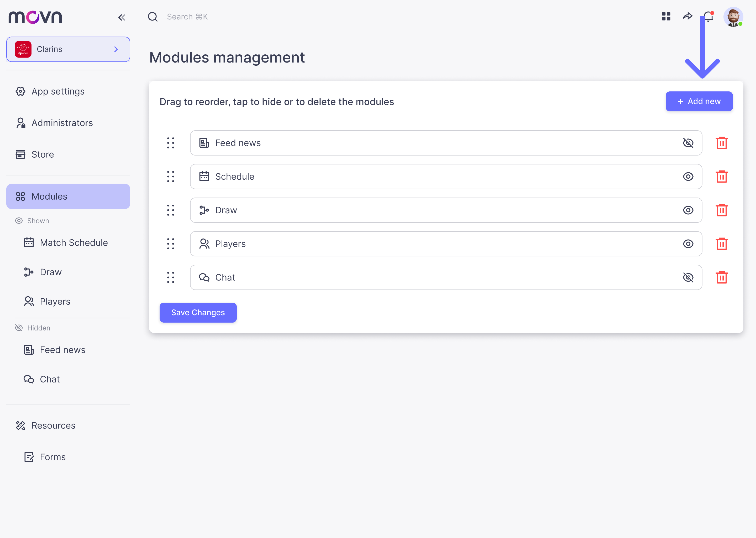Click the drag handle beside Schedule
756x538 pixels.
170,177
